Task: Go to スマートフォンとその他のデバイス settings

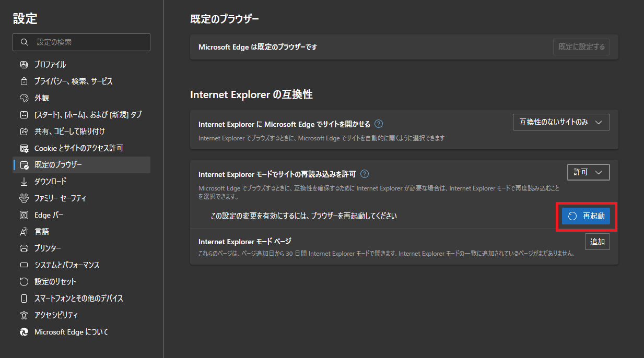Action: [81, 299]
